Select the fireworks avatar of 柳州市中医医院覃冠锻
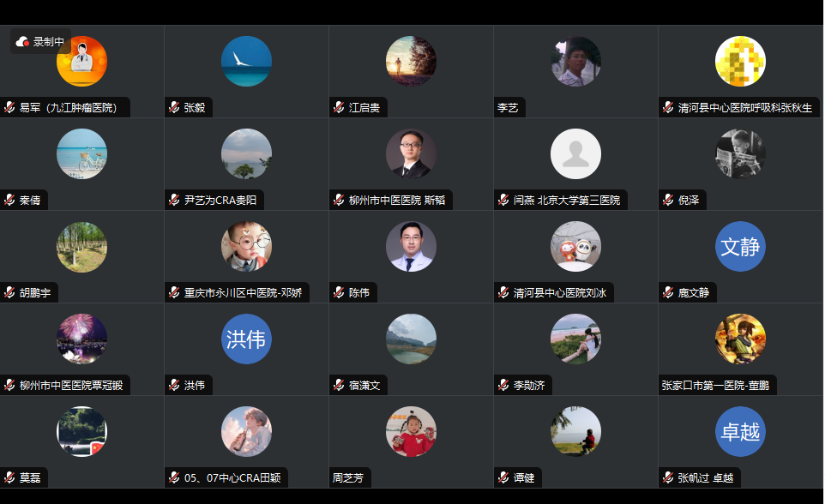The height and width of the screenshot is (504, 825). [81, 339]
